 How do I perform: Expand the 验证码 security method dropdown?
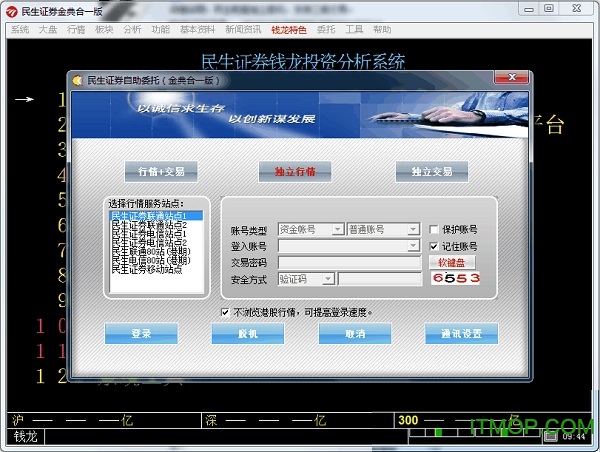328,279
